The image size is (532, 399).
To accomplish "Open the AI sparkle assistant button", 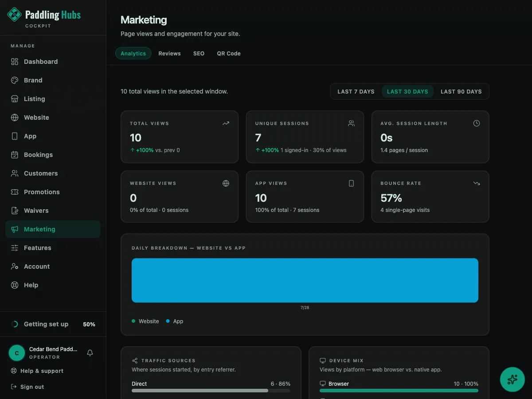I will [x=512, y=379].
